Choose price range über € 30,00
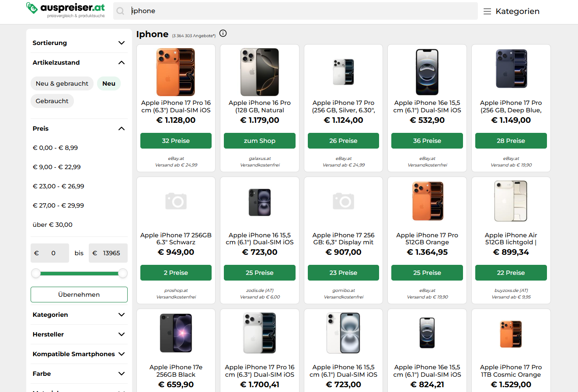 (x=52, y=225)
